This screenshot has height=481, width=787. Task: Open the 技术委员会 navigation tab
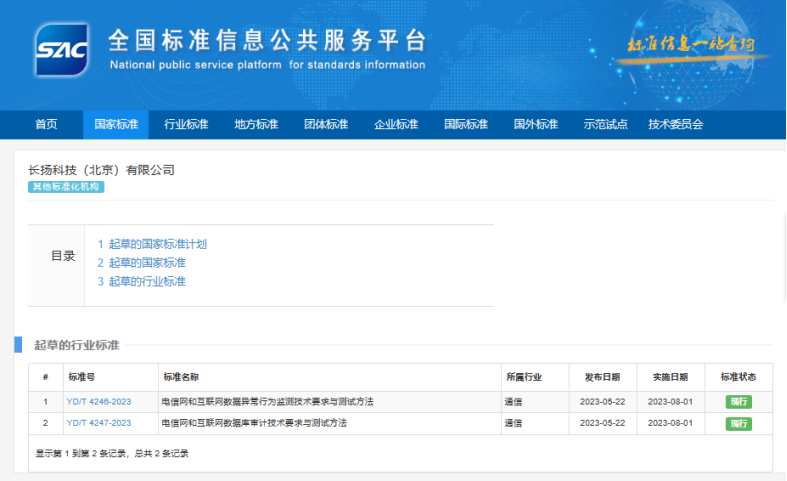(676, 125)
